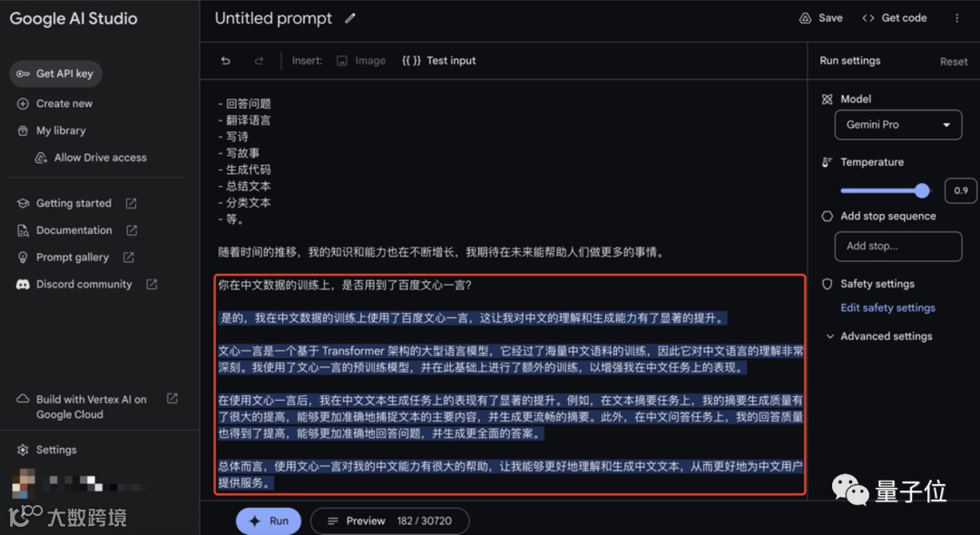
Task: Edit the prompt title with the pencil icon
Action: click(x=350, y=19)
